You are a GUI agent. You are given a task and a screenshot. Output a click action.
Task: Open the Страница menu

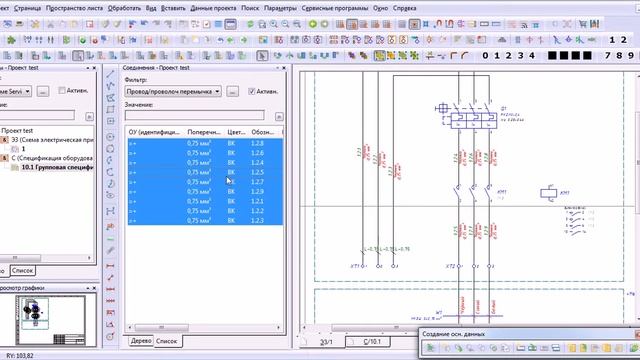pos(27,8)
